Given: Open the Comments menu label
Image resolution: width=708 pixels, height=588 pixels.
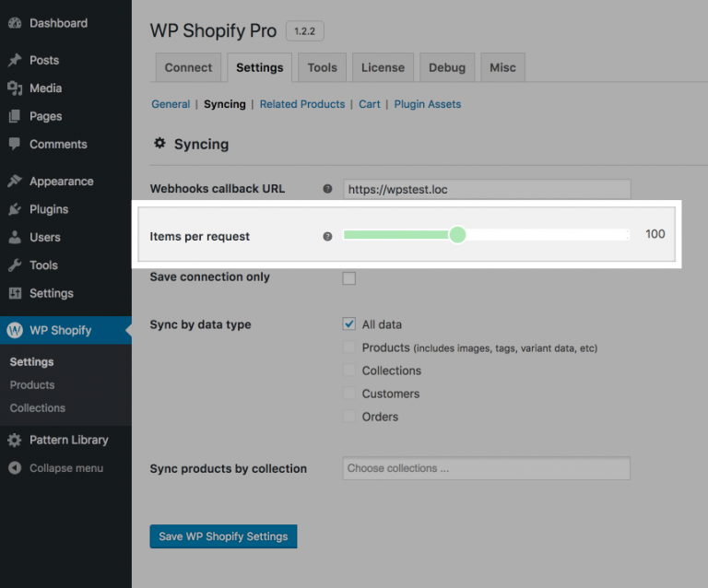Looking at the screenshot, I should coord(58,144).
